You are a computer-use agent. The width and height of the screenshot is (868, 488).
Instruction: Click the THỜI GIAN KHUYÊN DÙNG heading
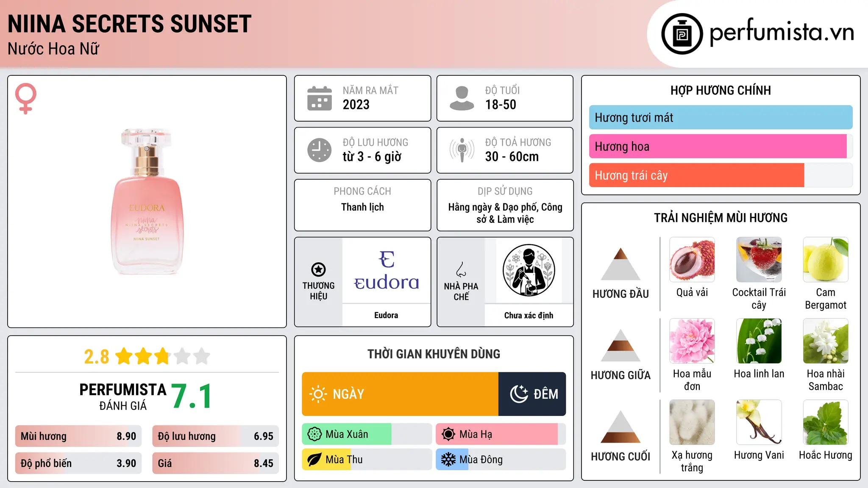pos(434,354)
